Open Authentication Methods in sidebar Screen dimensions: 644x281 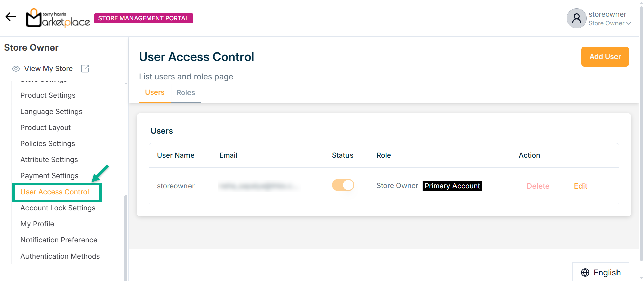(x=60, y=256)
